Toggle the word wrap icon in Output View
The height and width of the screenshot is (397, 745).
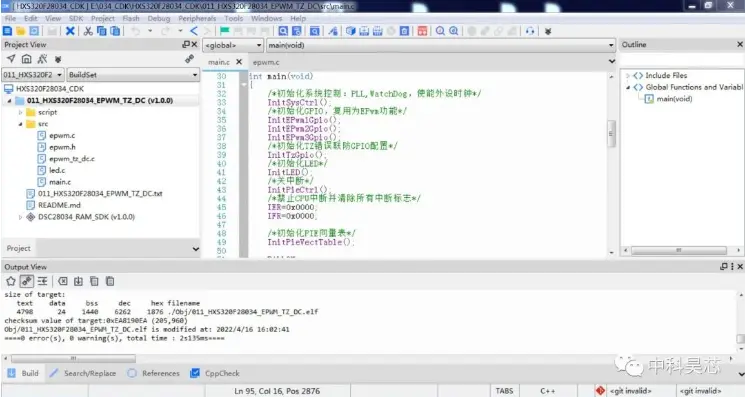point(42,282)
